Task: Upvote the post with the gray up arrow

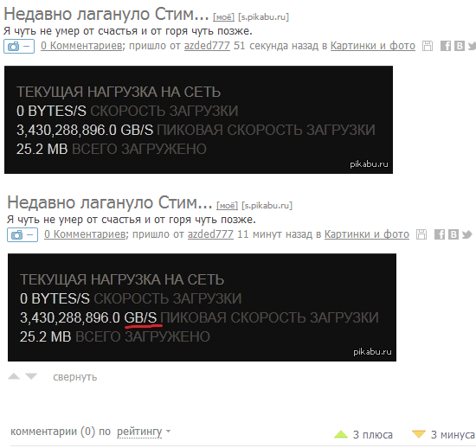Action: pyautogui.click(x=14, y=376)
